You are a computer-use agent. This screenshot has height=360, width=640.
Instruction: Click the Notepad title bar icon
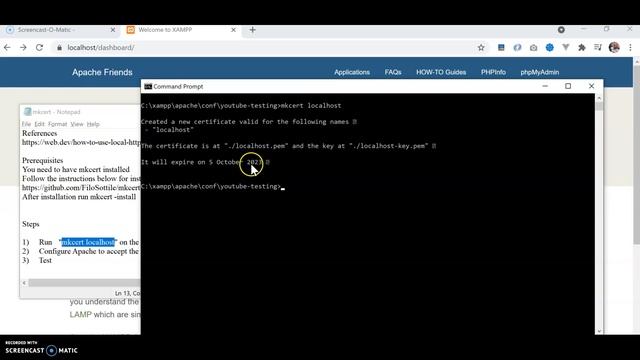27,112
